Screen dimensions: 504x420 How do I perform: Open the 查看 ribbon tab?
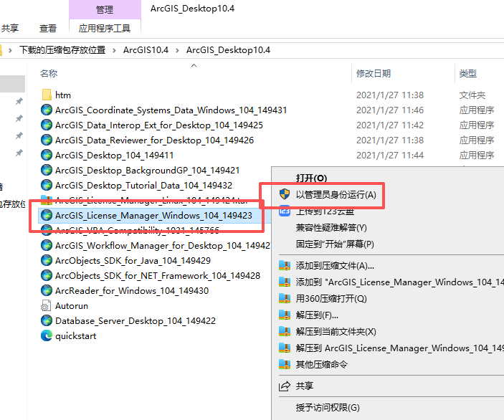48,28
